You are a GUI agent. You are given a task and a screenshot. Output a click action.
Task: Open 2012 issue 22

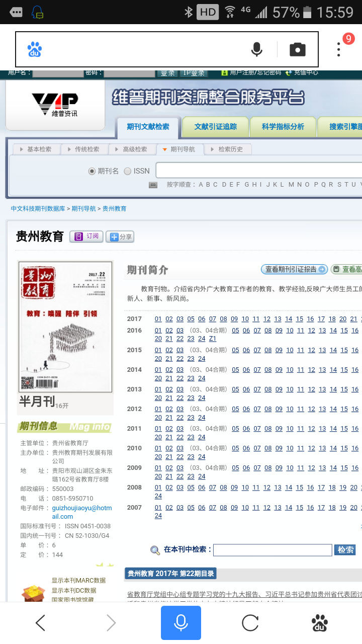[180, 418]
